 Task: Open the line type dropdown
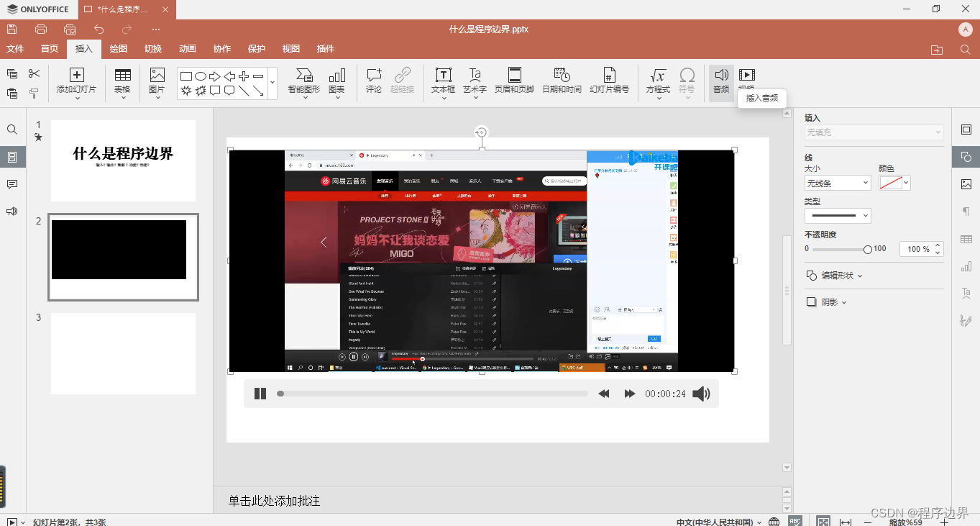tap(838, 215)
